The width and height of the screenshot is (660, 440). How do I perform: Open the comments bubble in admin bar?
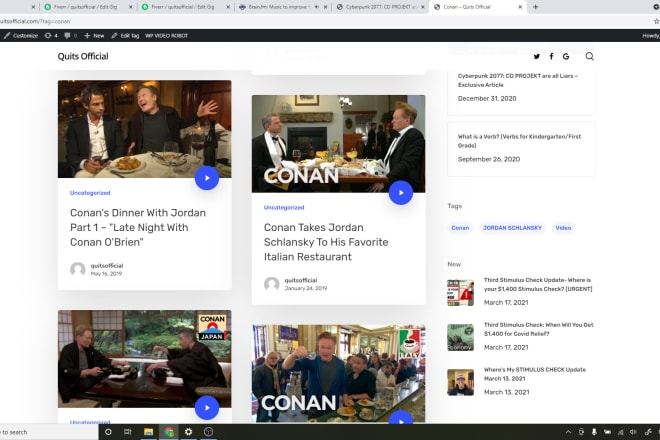point(70,36)
